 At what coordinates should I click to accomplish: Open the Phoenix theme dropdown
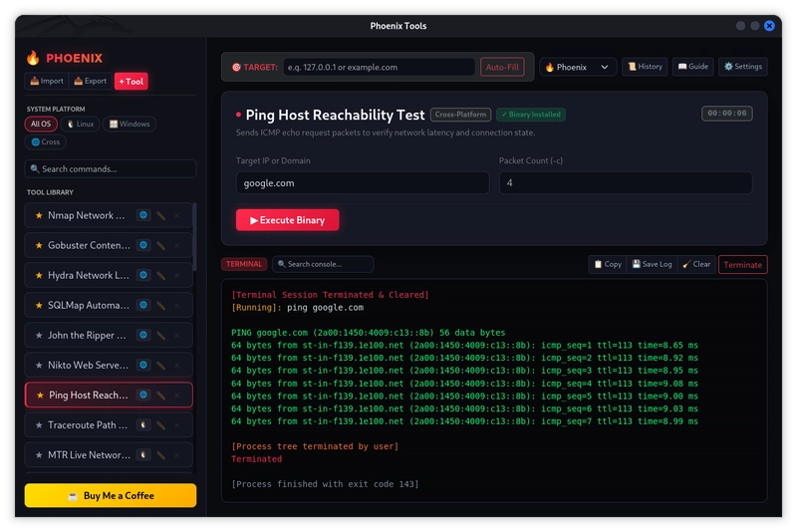[578, 67]
